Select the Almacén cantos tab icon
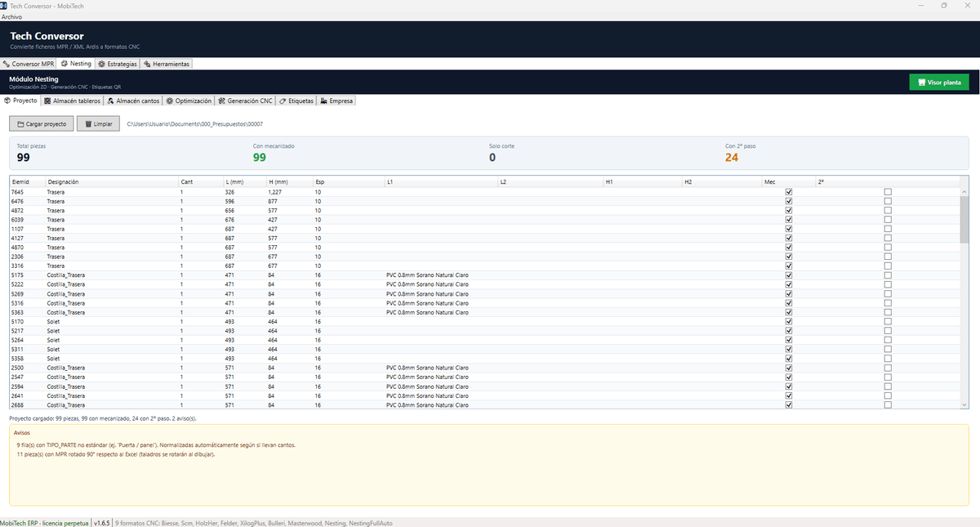980x527 pixels. [110, 101]
